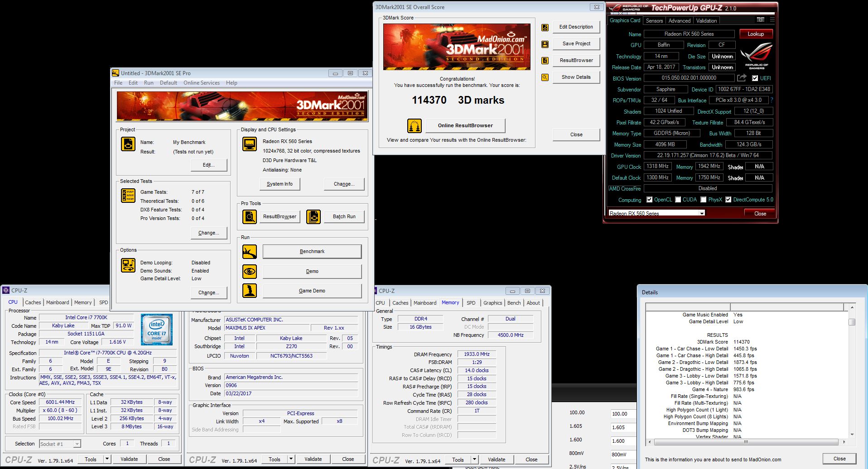Open the Radeon RX 560 Series GPU dropdown

[656, 213]
